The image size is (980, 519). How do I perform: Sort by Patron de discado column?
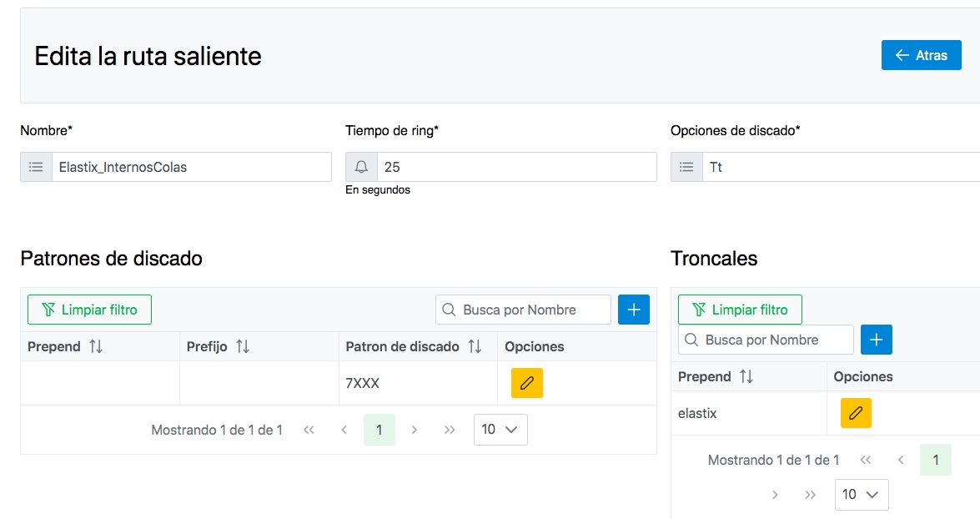tap(475, 346)
